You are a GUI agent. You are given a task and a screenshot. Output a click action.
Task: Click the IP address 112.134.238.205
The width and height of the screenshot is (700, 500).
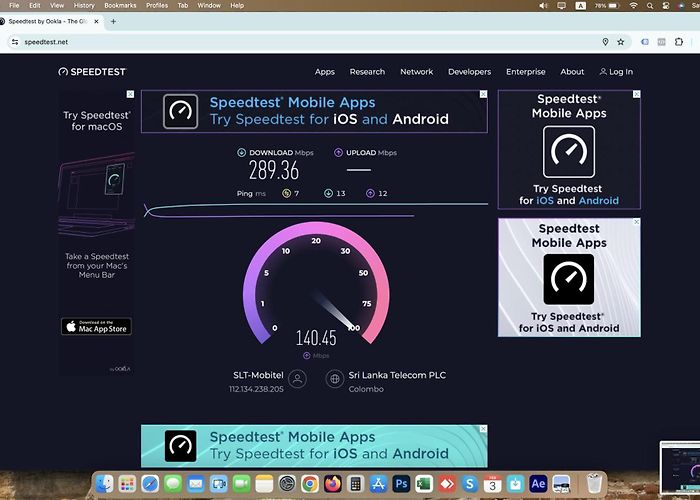tap(256, 389)
